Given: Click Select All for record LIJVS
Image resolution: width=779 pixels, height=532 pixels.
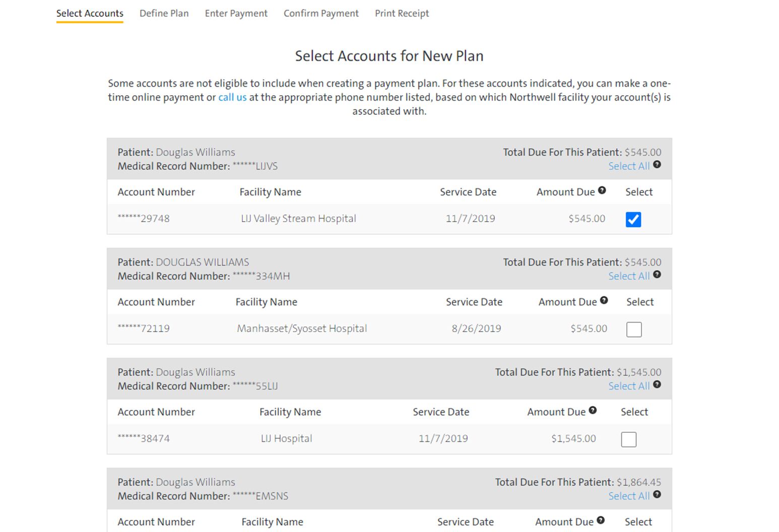Looking at the screenshot, I should pyautogui.click(x=629, y=166).
